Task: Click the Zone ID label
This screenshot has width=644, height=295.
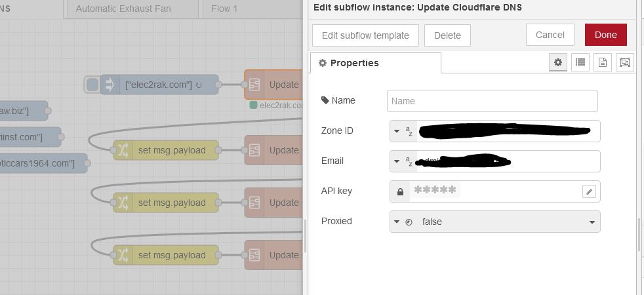Action: point(337,130)
